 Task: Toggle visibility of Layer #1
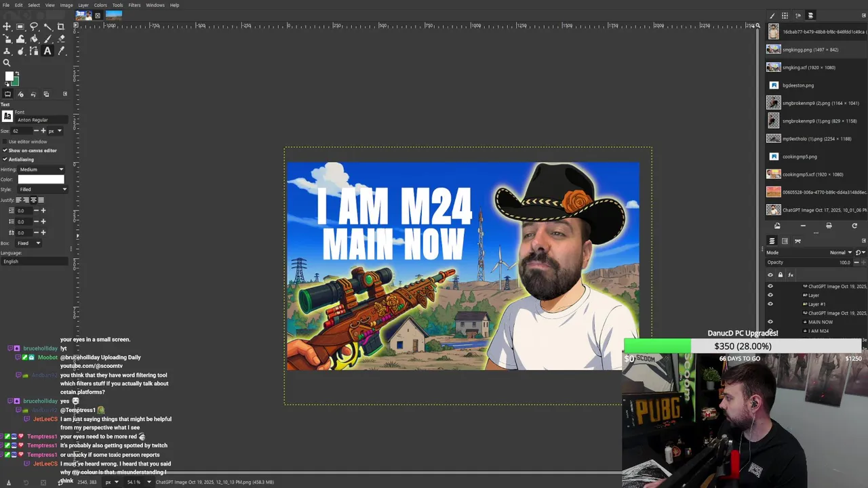pyautogui.click(x=770, y=304)
